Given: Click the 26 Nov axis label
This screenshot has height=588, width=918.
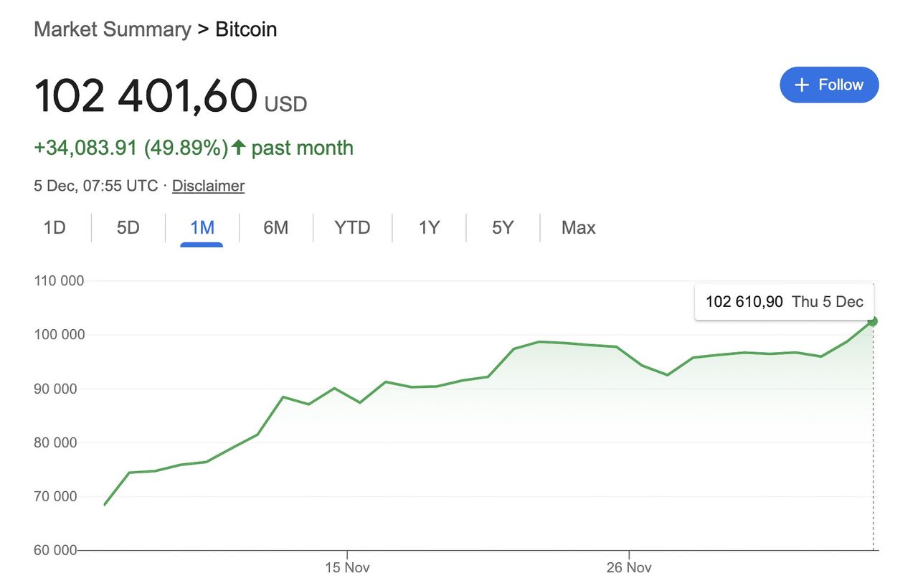Looking at the screenshot, I should 629,568.
